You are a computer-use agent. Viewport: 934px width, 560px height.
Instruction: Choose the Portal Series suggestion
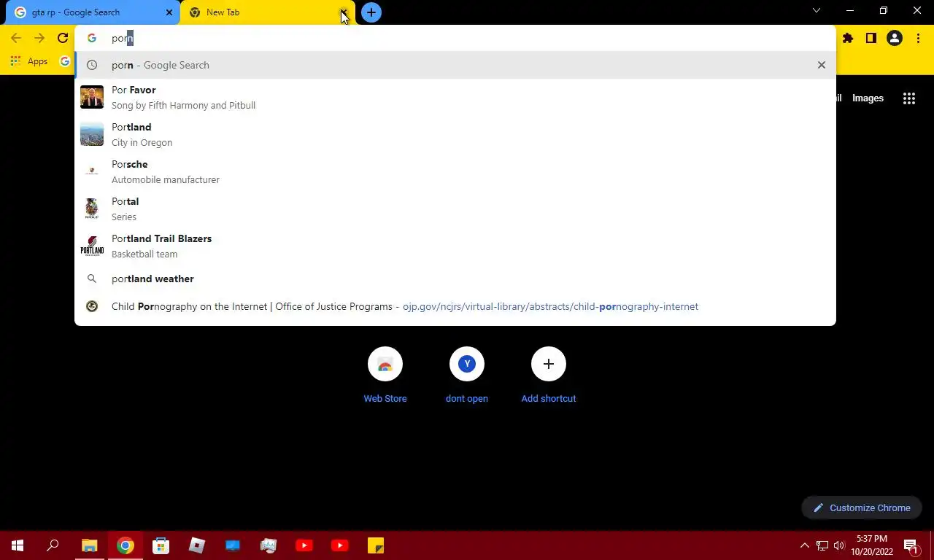coord(455,209)
